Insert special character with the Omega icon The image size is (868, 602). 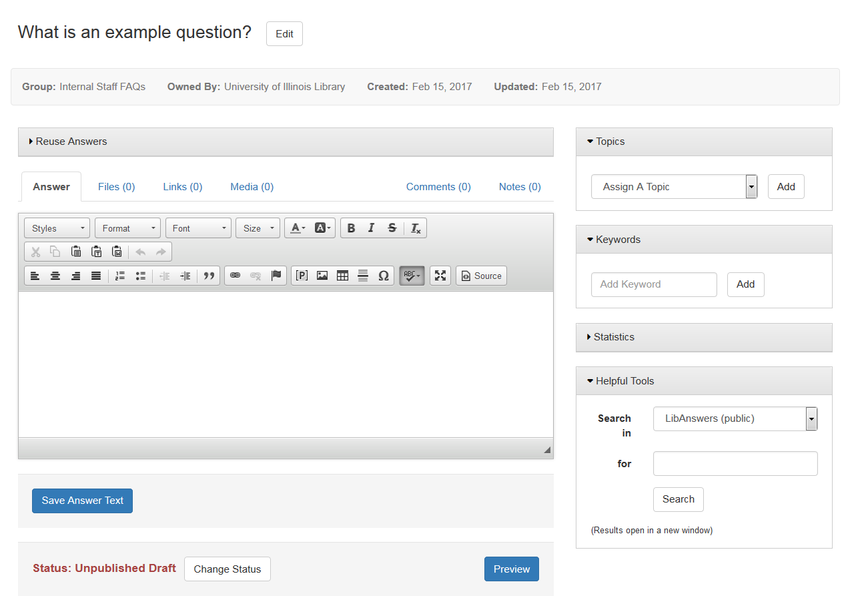tap(384, 276)
